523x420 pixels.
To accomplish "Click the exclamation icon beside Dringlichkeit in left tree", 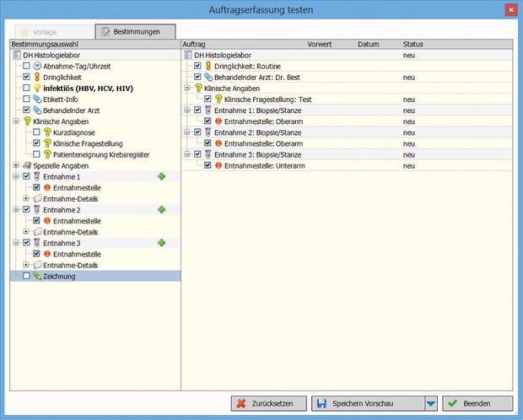I will tap(37, 77).
